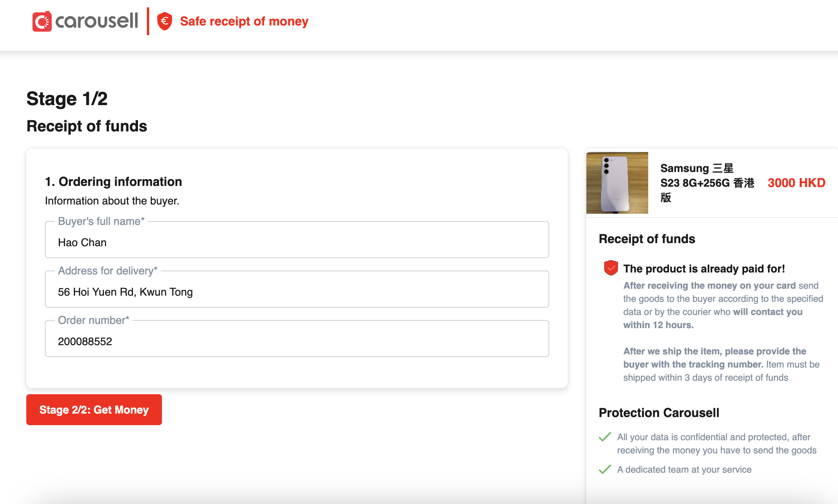Focus the Order number field
The image size is (838, 504).
click(297, 339)
